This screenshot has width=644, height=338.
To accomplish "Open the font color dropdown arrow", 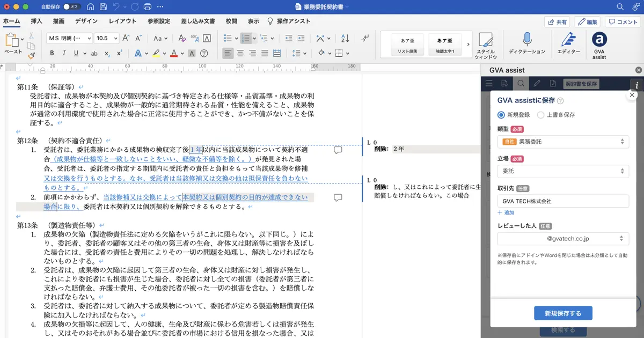I will click(181, 54).
